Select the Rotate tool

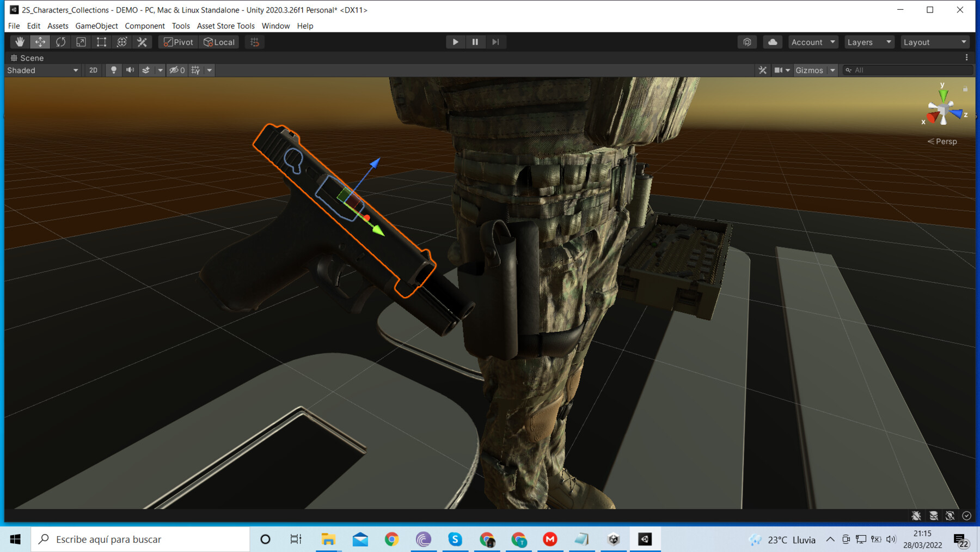(x=60, y=42)
